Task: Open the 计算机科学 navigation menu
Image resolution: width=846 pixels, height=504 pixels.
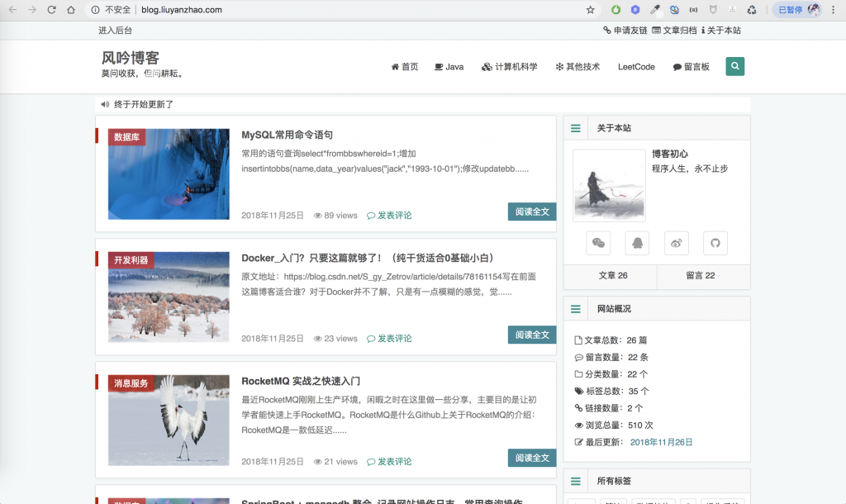Action: [509, 67]
